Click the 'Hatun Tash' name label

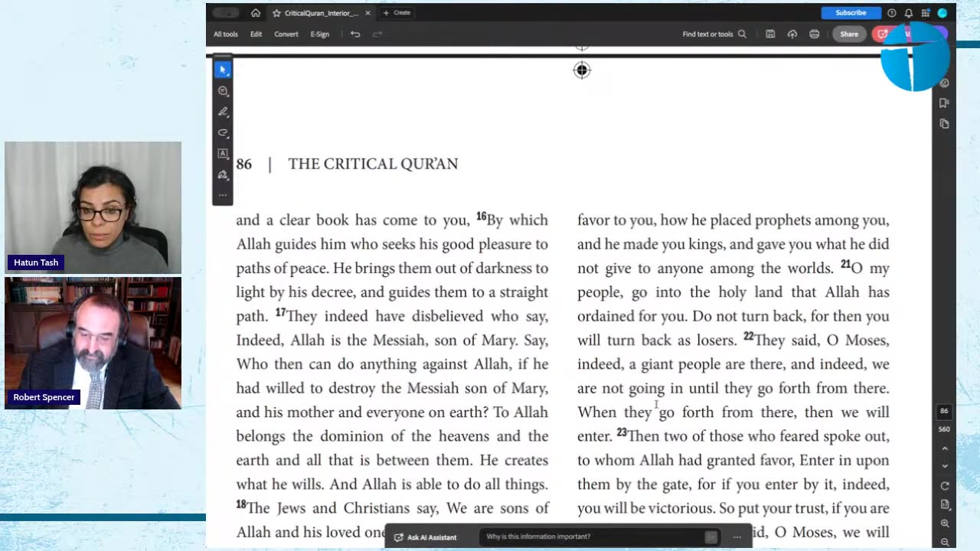click(x=36, y=262)
